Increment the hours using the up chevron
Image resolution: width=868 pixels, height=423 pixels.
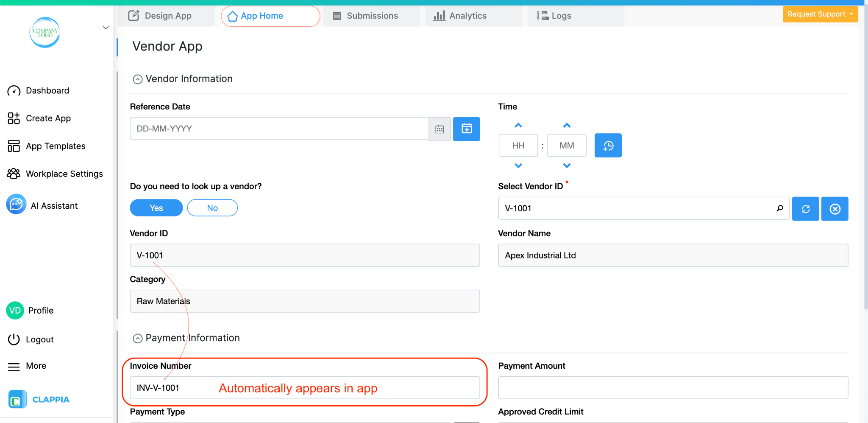(518, 125)
